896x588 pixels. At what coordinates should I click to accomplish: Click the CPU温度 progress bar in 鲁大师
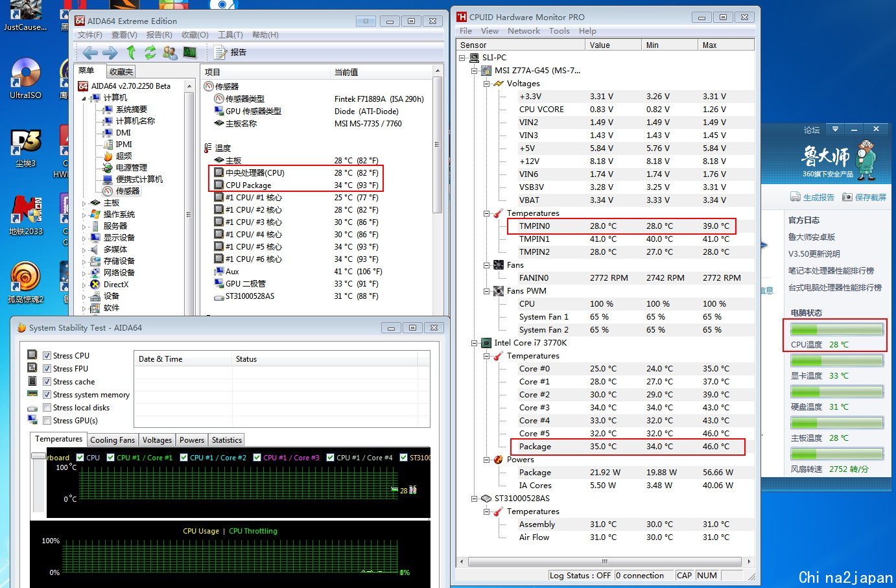tap(836, 329)
